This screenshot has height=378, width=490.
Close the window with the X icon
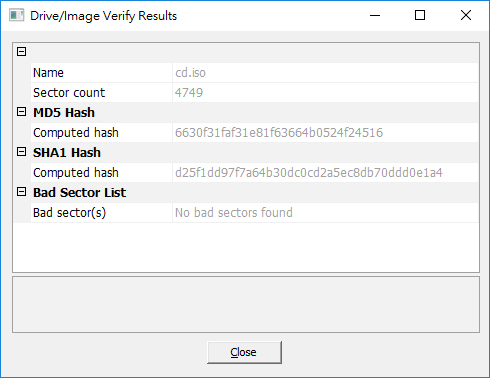466,15
